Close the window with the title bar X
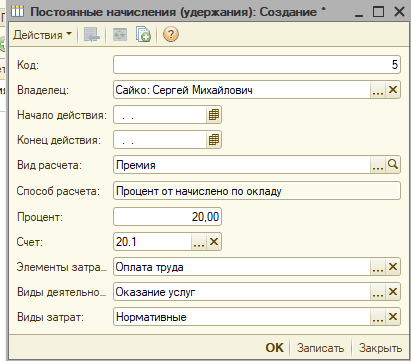Viewport: 411px width, 361px height. 399,12
